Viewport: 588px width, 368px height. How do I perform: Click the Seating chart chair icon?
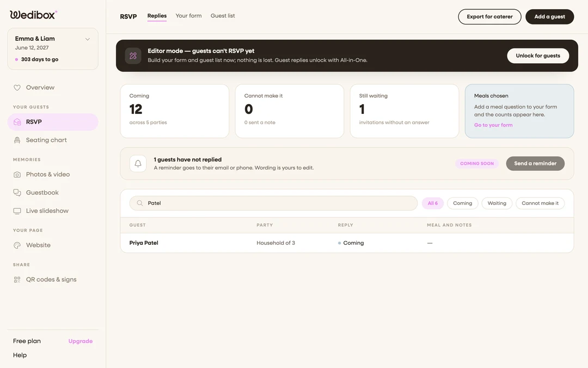[17, 140]
